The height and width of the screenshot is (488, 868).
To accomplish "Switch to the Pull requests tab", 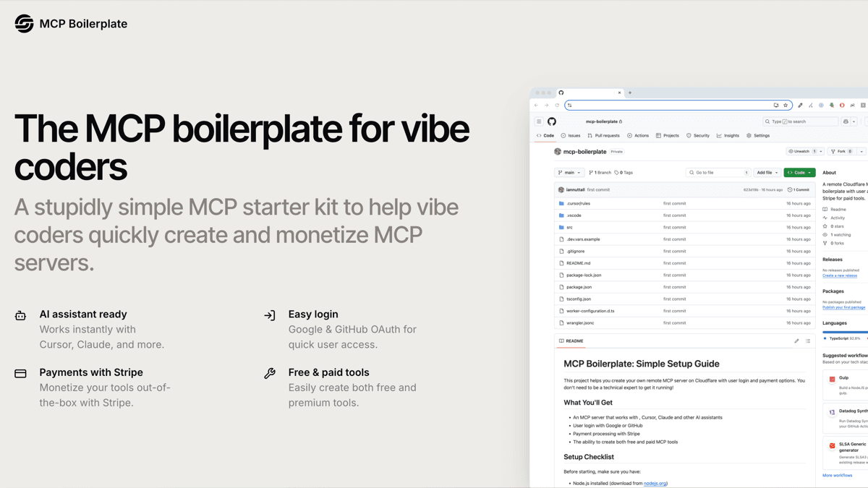I will 607,135.
